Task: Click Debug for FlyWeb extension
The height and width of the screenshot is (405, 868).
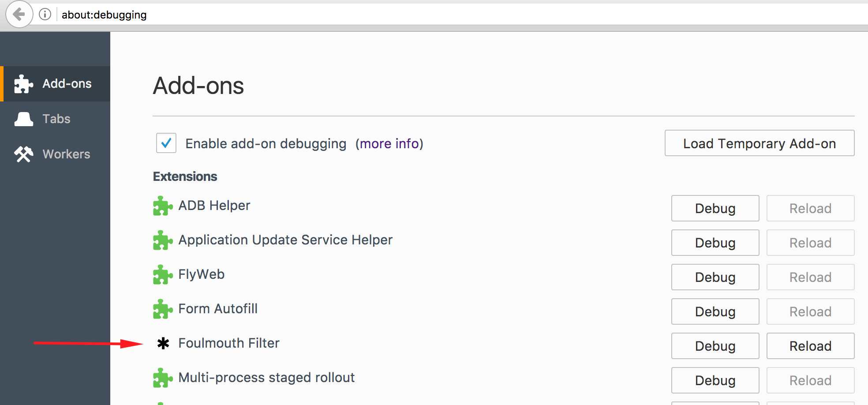Action: tap(715, 277)
